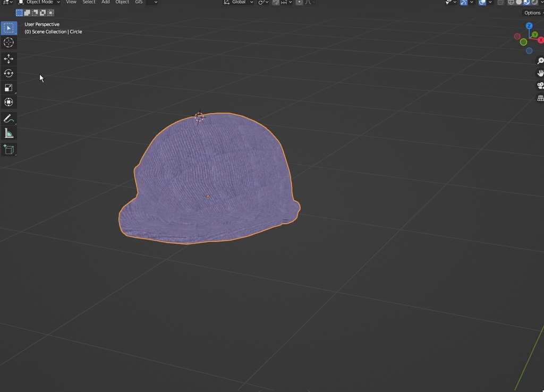Viewport: 544px width, 392px height.
Task: Click the zoom magnifier navigation button
Action: tap(540, 61)
